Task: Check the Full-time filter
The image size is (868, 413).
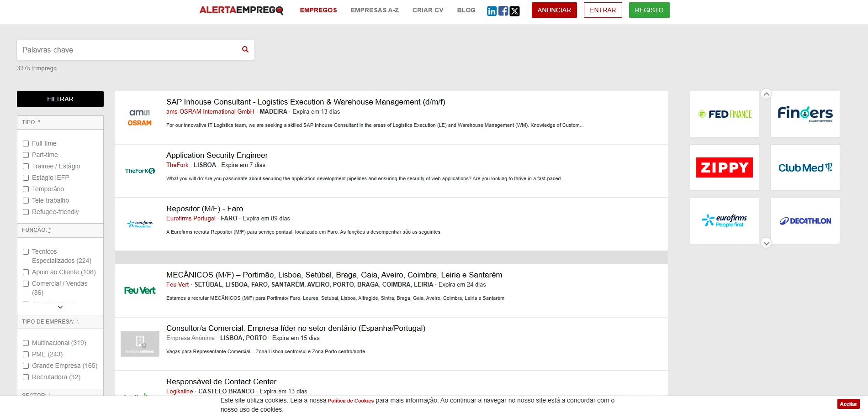Action: tap(26, 143)
